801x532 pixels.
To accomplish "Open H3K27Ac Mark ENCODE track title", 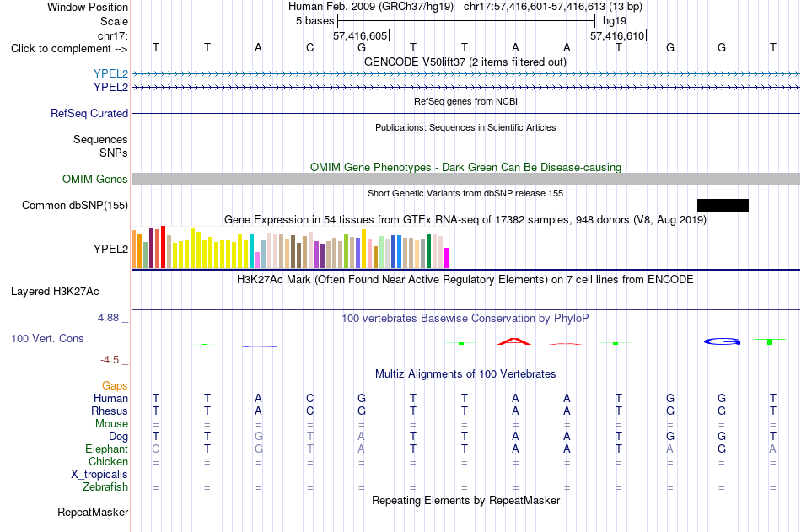I will tap(465, 280).
